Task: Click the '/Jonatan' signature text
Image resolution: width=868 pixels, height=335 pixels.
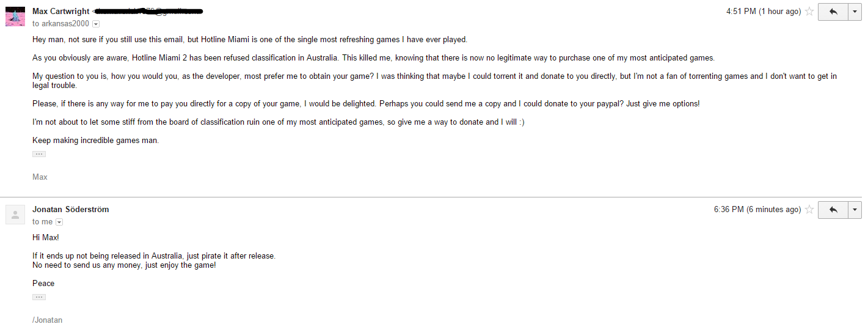Action: pos(47,320)
